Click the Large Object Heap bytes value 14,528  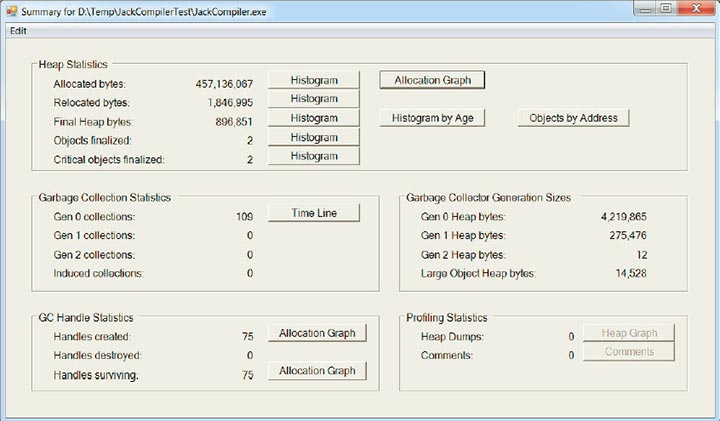(x=631, y=274)
